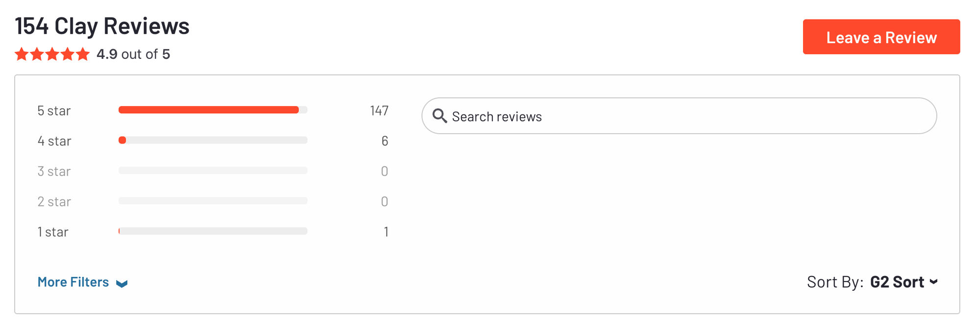Click the five-star rating icons
Viewport: 980px width, 327px height.
[x=52, y=54]
